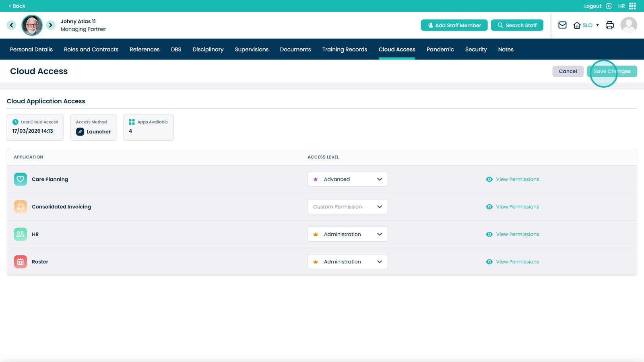Open HR Administration access level dropdown

coord(347,234)
